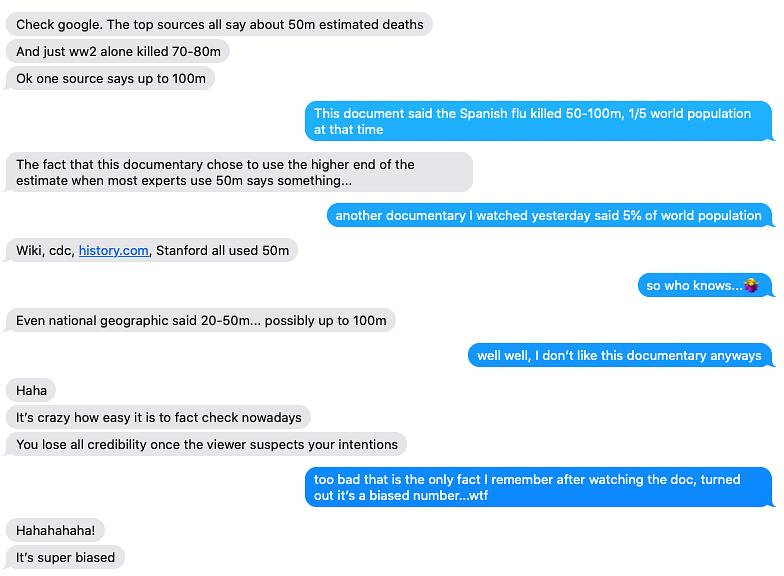Select 'Ok one source says up to 100m' message
Viewport: 784px width, 576px height.
tap(110, 78)
